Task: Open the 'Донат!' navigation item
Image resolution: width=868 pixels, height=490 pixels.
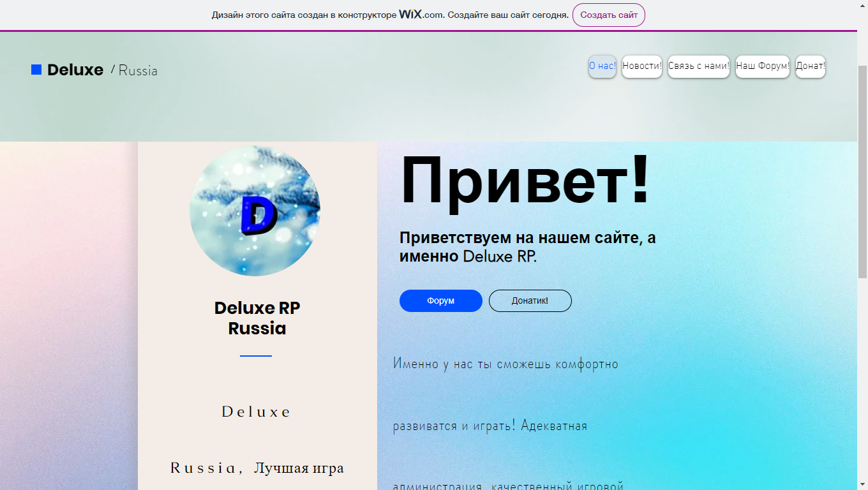Action: pyautogui.click(x=811, y=66)
